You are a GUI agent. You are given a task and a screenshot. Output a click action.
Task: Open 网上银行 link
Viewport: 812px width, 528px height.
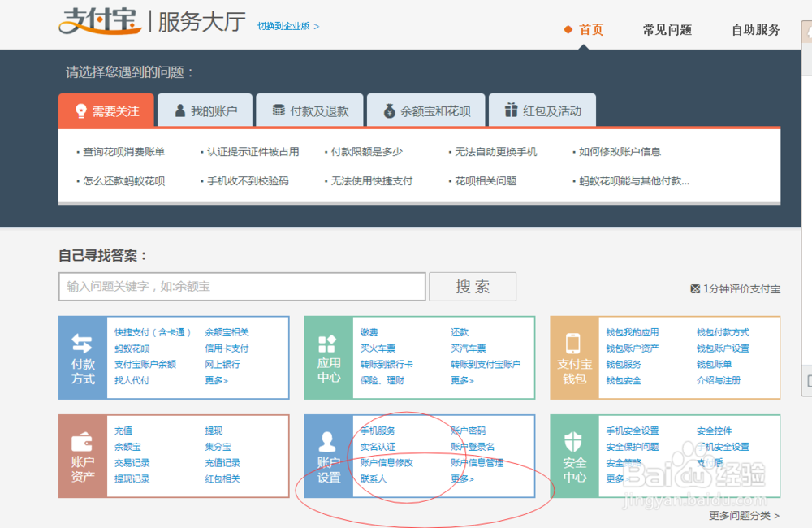(x=222, y=364)
